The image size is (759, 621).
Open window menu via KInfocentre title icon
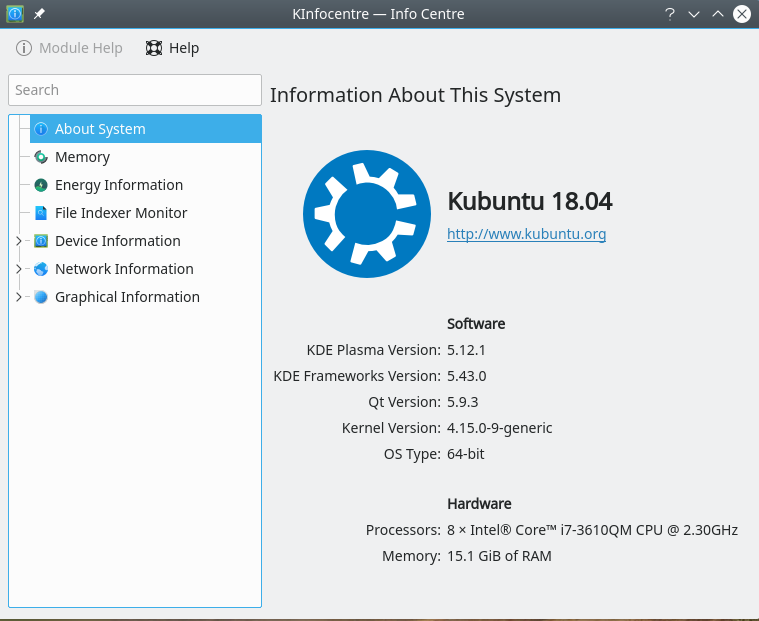15,14
